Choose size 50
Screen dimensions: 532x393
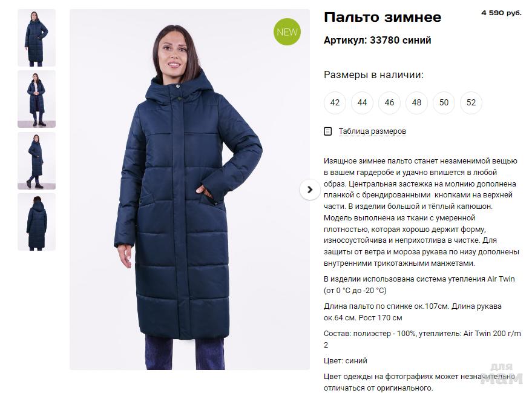click(444, 102)
